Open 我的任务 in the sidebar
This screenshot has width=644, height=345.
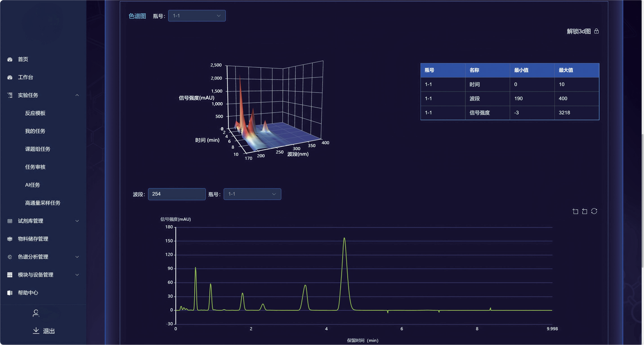coord(35,131)
